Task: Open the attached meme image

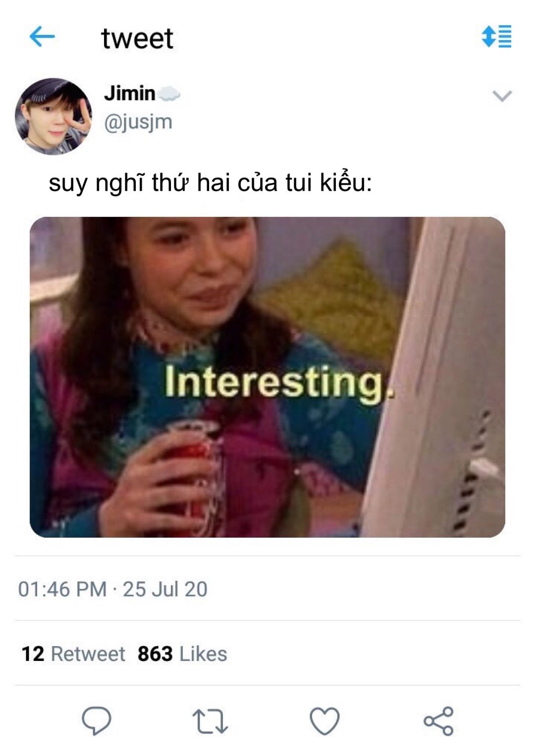Action: click(267, 377)
